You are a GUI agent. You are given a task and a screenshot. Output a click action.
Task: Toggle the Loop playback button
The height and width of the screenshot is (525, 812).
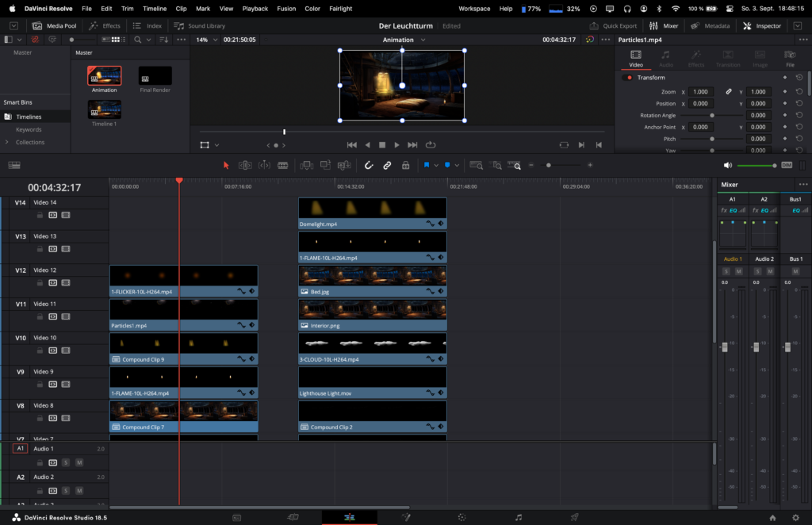(x=431, y=145)
